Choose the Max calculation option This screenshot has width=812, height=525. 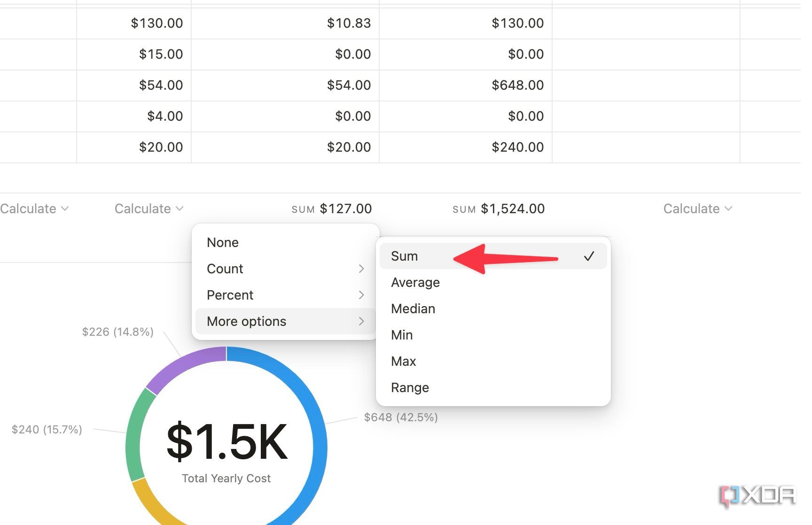pyautogui.click(x=403, y=361)
